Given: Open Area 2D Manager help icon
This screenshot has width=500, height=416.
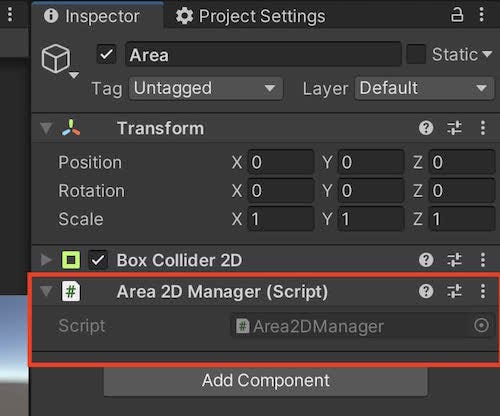Looking at the screenshot, I should (x=426, y=291).
